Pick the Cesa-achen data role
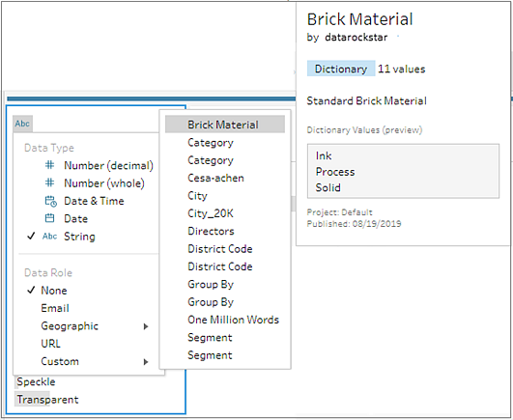The image size is (513, 420). click(216, 178)
